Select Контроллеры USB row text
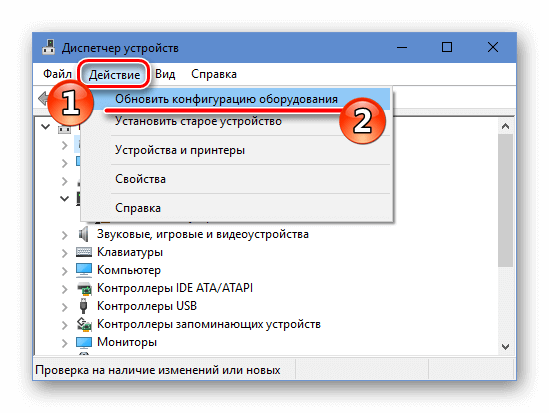 point(147,306)
